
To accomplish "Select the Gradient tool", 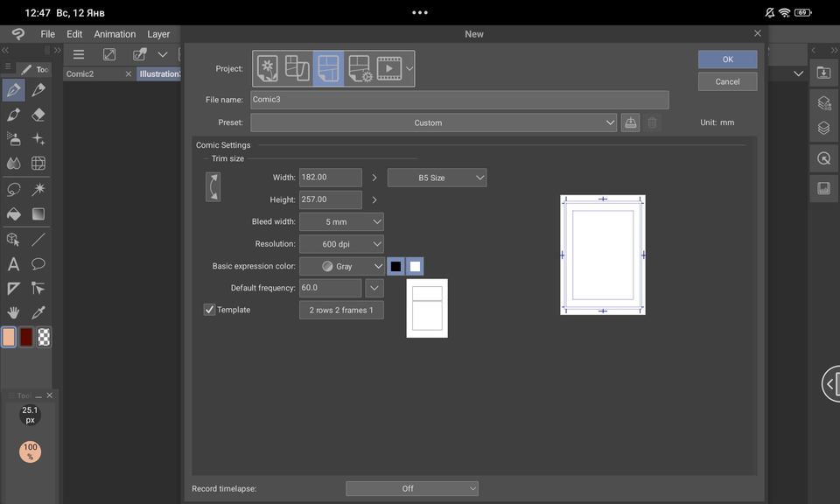I will click(38, 213).
